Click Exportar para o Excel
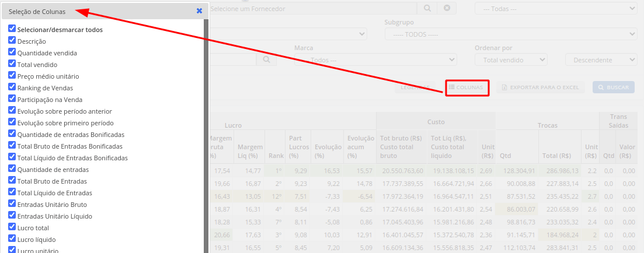Screen dimensions: 644x253 click(541, 87)
